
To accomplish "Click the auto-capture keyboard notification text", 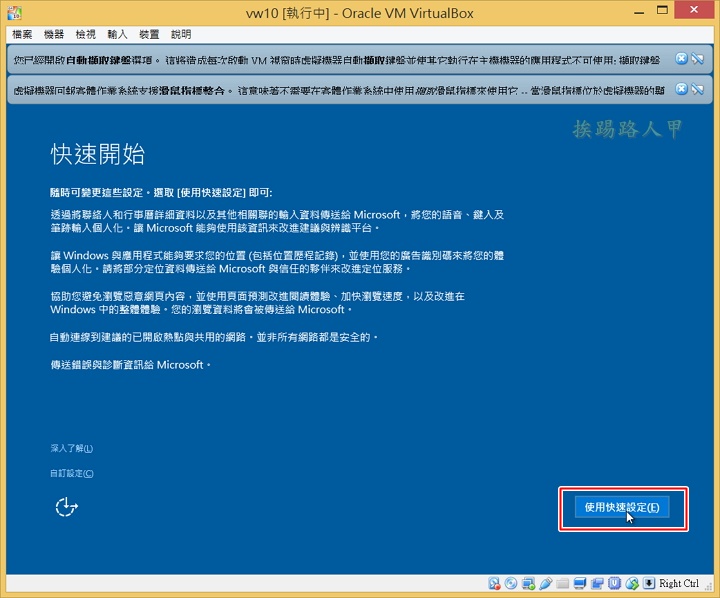I will (337, 60).
